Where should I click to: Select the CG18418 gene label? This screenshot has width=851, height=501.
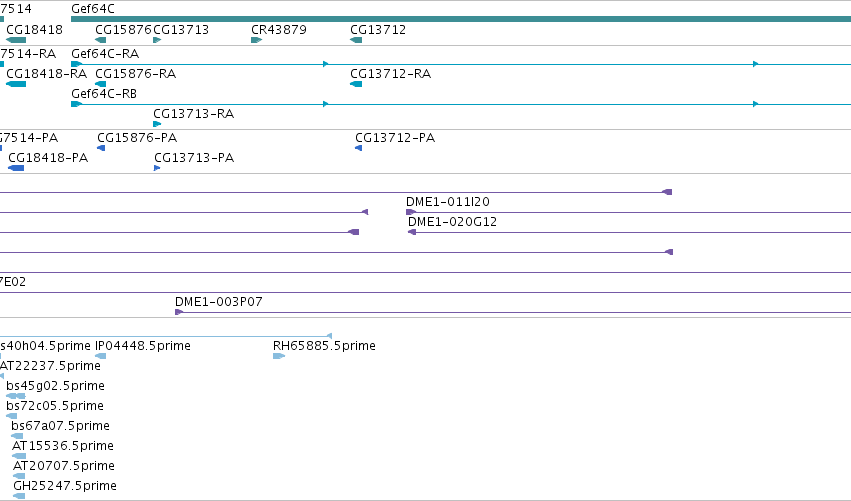click(x=34, y=30)
